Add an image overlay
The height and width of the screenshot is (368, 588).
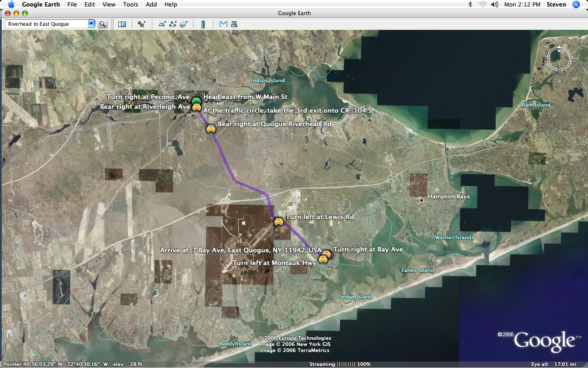point(184,24)
